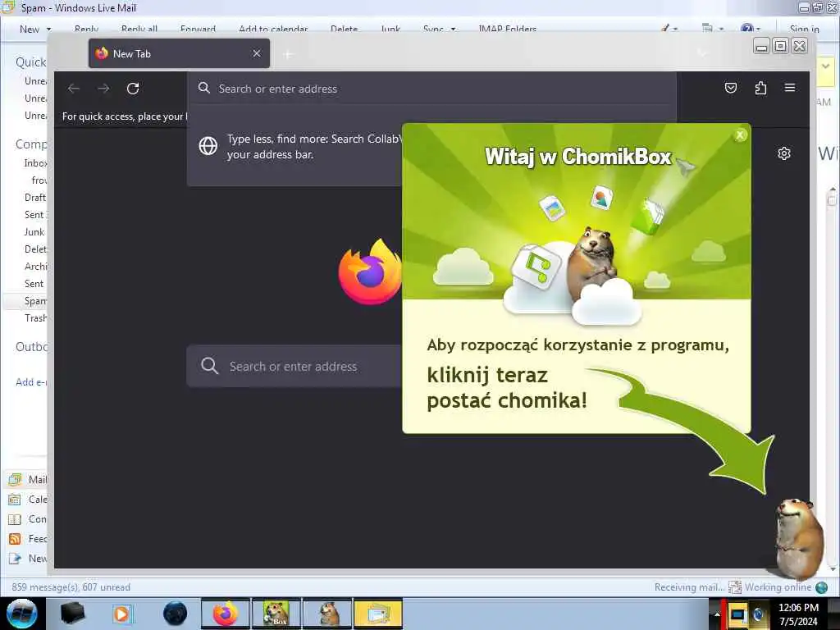Viewport: 840px width, 630px height.
Task: Switch to Calendar view in Live Mail
Action: 28,500
